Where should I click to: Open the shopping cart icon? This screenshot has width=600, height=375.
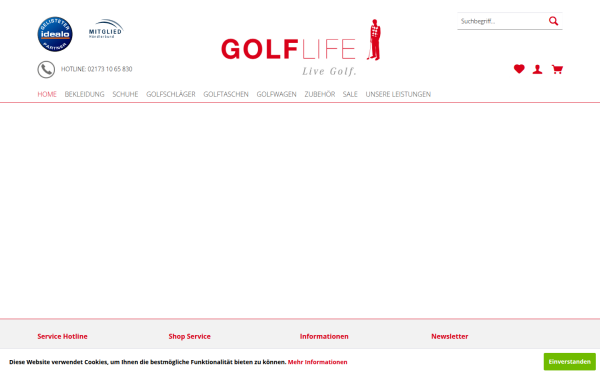(x=557, y=69)
